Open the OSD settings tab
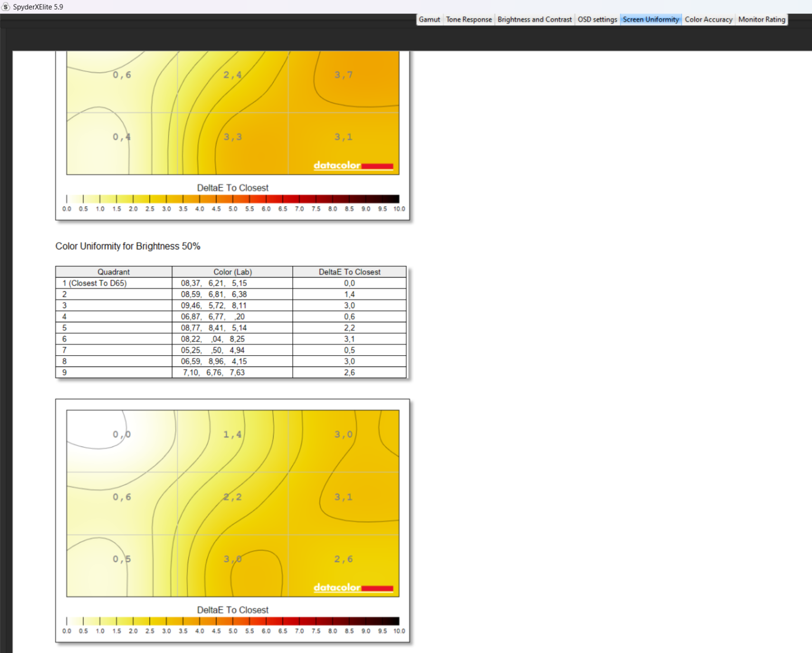 coord(597,19)
